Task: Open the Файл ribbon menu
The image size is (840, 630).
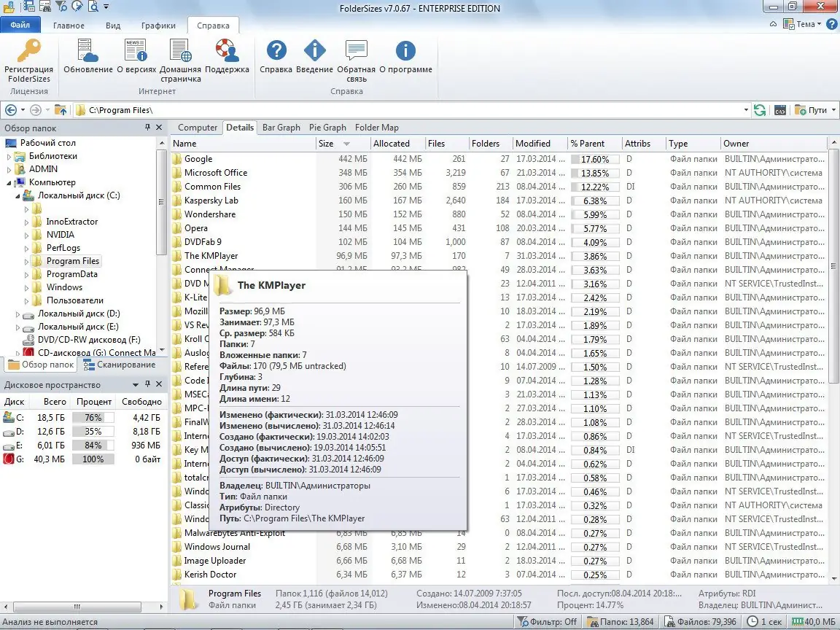Action: (20, 25)
